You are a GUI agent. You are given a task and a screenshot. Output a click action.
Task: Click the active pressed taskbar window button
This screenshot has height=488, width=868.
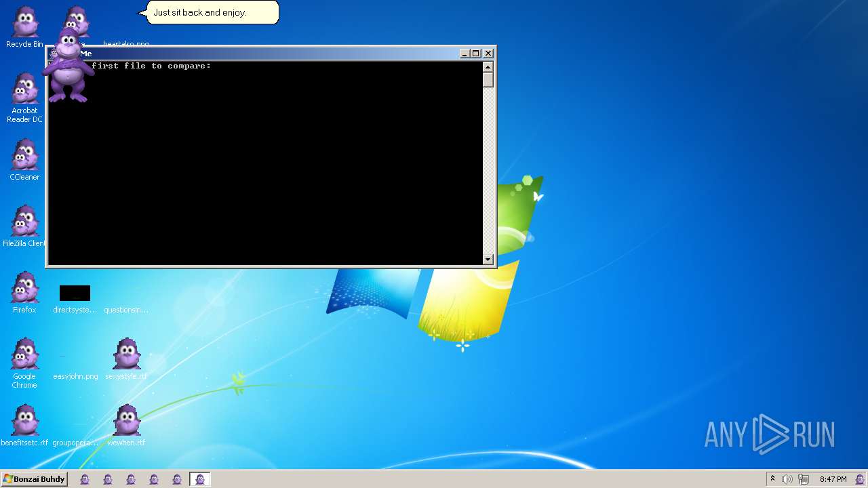point(199,479)
